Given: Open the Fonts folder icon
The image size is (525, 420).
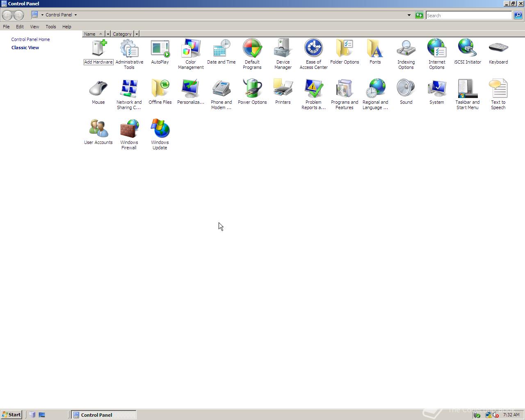Looking at the screenshot, I should (375, 51).
